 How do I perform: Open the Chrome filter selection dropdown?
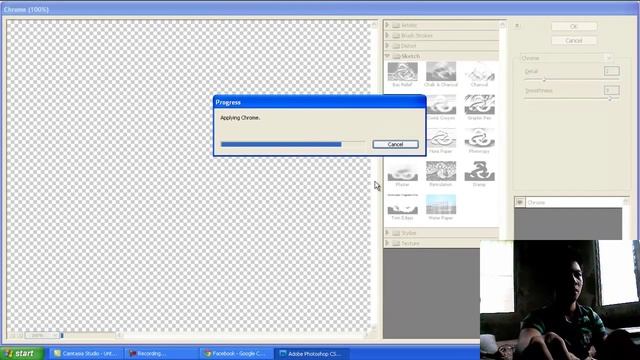[567, 58]
